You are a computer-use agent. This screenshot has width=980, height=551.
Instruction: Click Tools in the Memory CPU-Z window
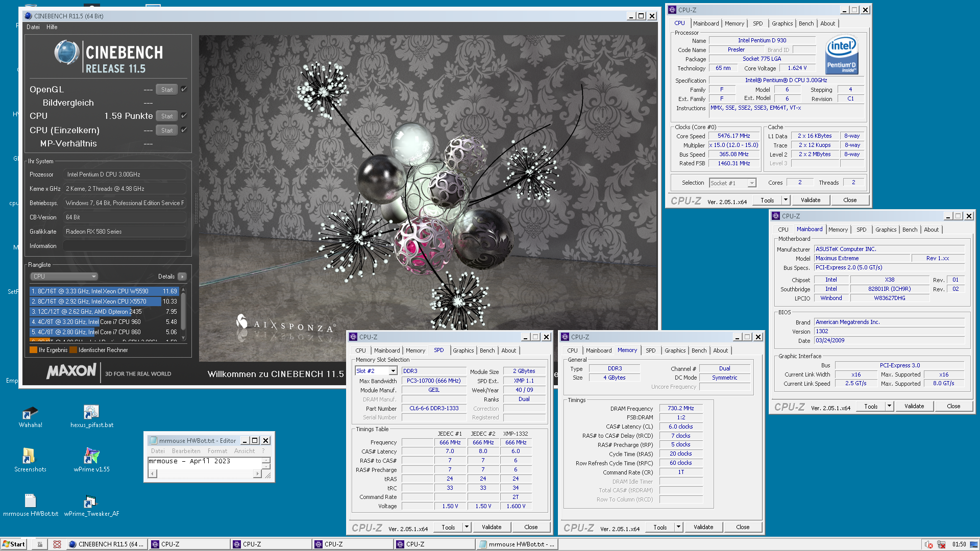point(660,527)
